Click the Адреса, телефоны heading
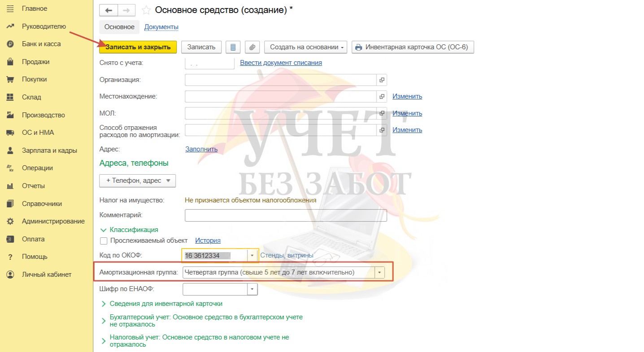The image size is (644, 352). [134, 163]
